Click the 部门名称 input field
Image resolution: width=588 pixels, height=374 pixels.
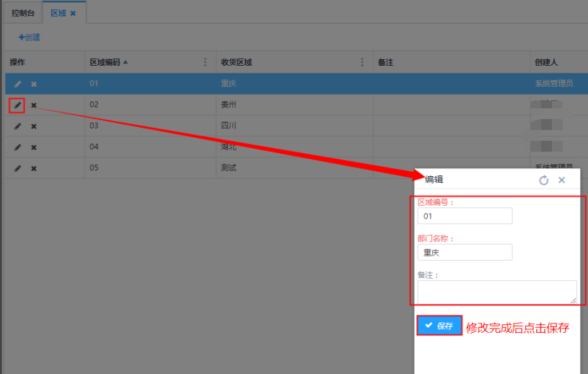coord(465,252)
